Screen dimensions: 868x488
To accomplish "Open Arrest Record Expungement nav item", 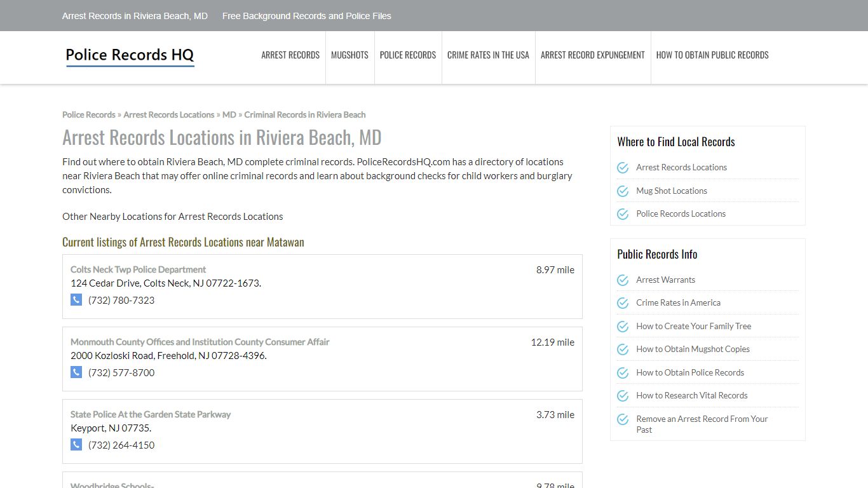I will (593, 55).
